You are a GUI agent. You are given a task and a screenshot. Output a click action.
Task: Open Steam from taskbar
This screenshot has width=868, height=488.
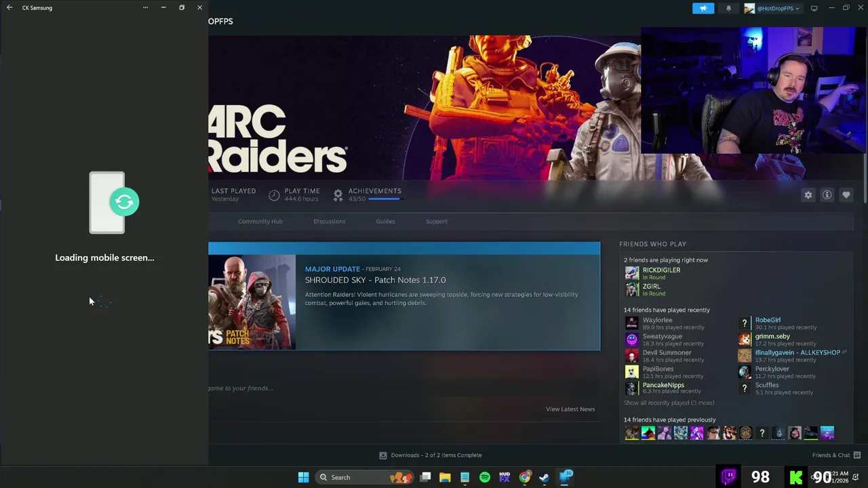pos(544,477)
